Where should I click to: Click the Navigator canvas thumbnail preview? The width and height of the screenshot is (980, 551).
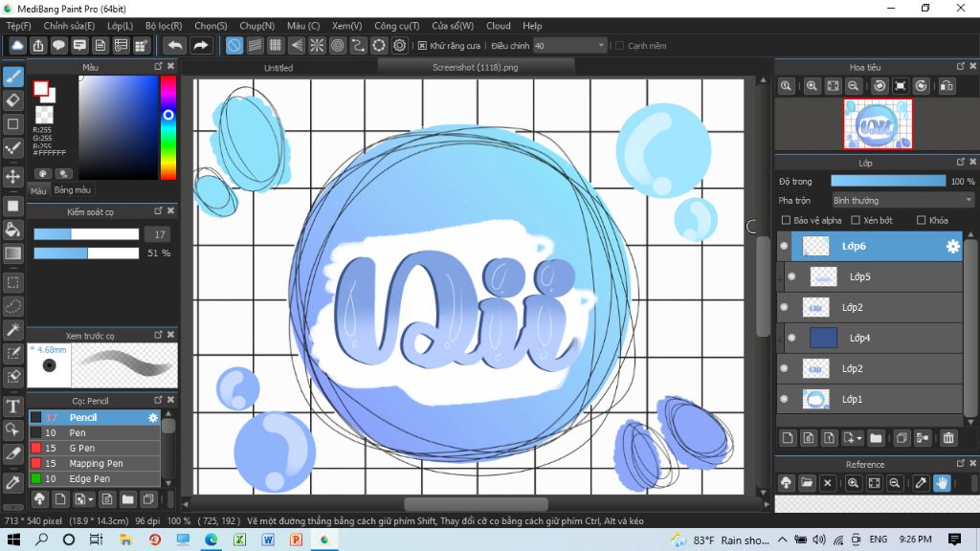[878, 123]
